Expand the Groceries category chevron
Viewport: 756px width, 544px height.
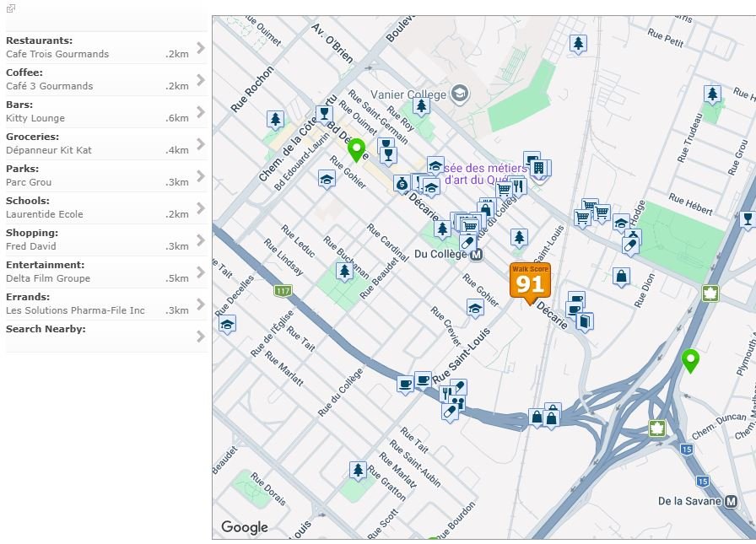(201, 144)
